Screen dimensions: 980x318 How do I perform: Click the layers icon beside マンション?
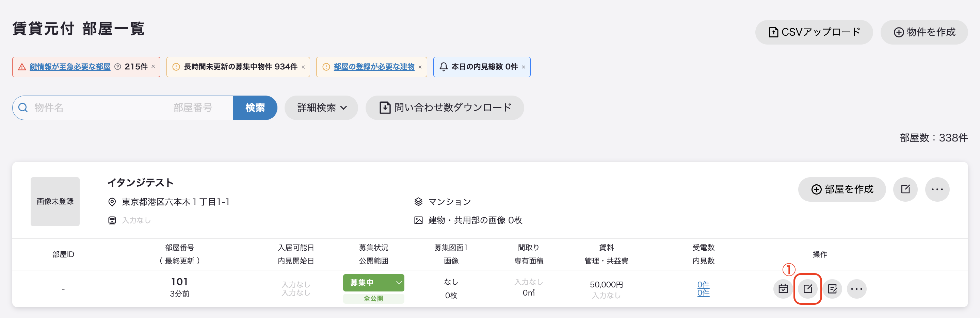418,202
